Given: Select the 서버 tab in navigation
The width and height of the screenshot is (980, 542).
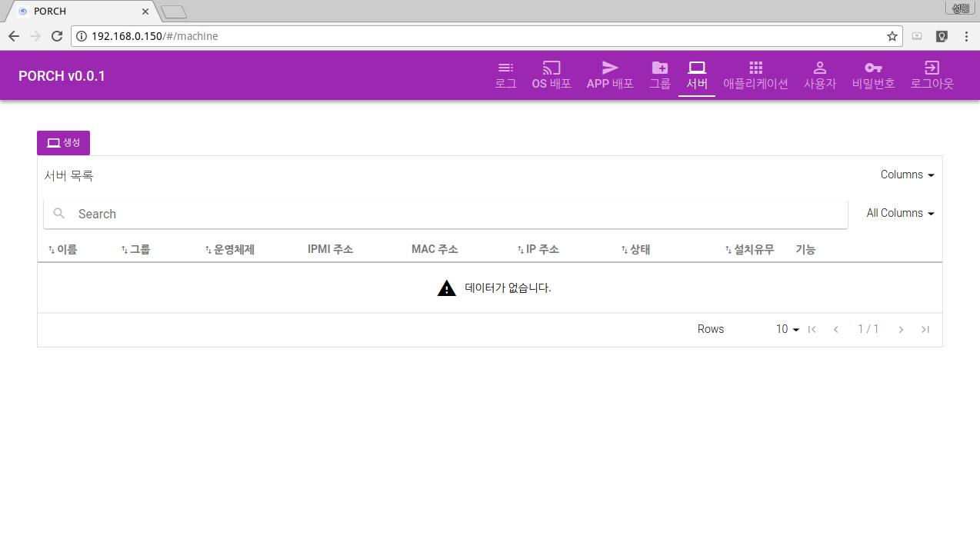Looking at the screenshot, I should tap(697, 75).
